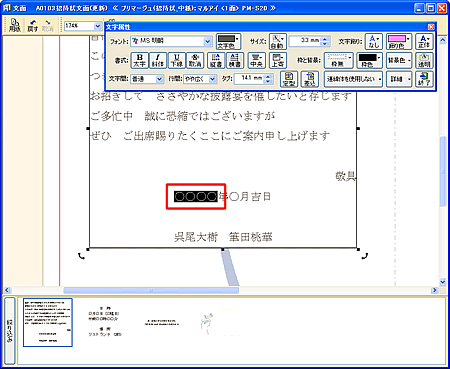The width and height of the screenshot is (450, 369).
Task: Open the 連続体を使用しない dropdown
Action: pos(353,79)
